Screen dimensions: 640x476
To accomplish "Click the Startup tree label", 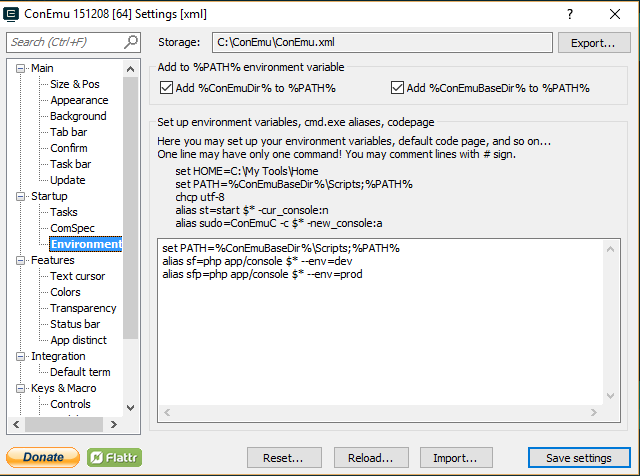I will tap(49, 196).
